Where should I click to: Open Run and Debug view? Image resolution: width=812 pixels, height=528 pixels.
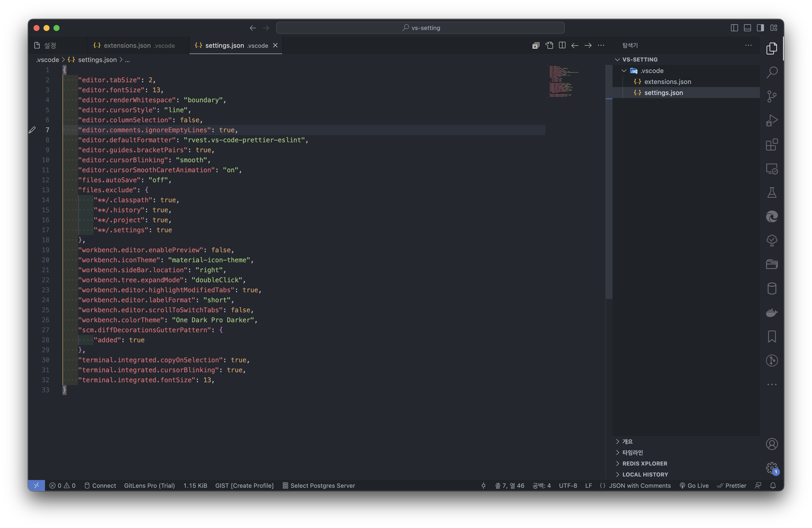771,121
